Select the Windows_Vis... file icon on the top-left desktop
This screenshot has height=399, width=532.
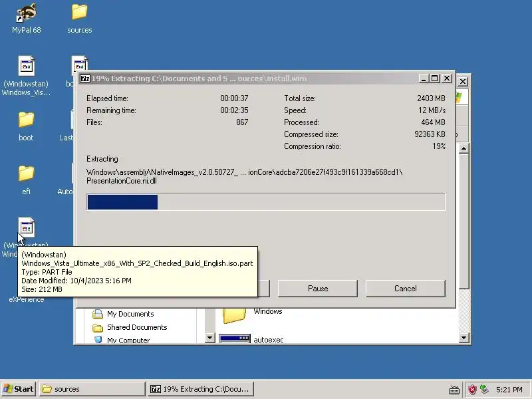[x=26, y=66]
